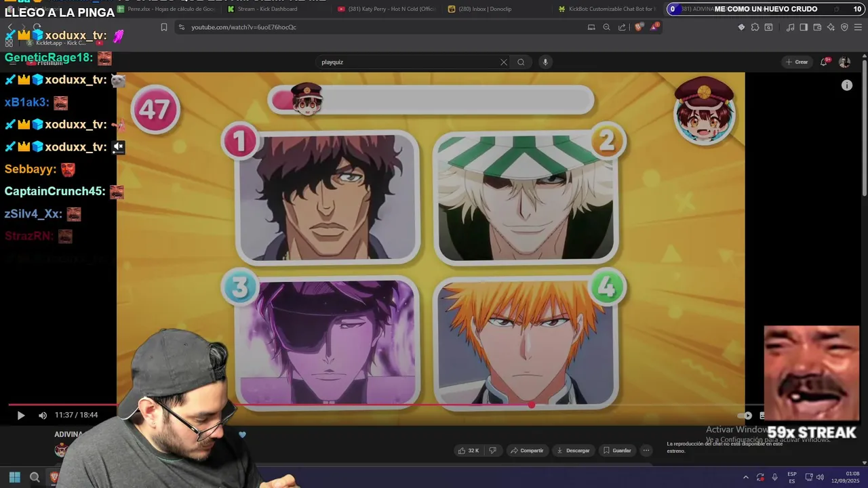Open the browser extensions puzzle icon
Image resolution: width=868 pixels, height=488 pixels.
(x=755, y=27)
